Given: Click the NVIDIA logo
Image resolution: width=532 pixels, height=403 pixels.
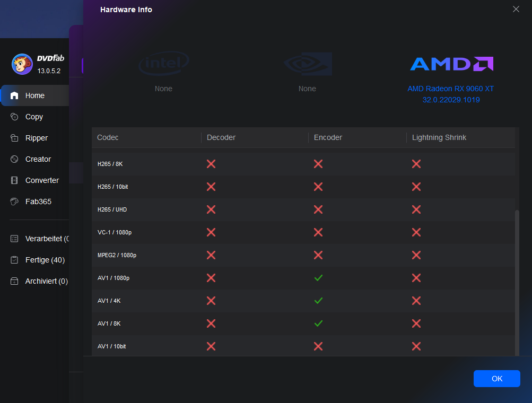Looking at the screenshot, I should click(x=308, y=64).
